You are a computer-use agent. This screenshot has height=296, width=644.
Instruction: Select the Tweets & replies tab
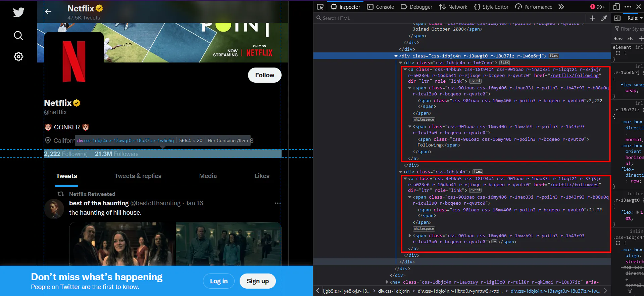click(x=138, y=176)
